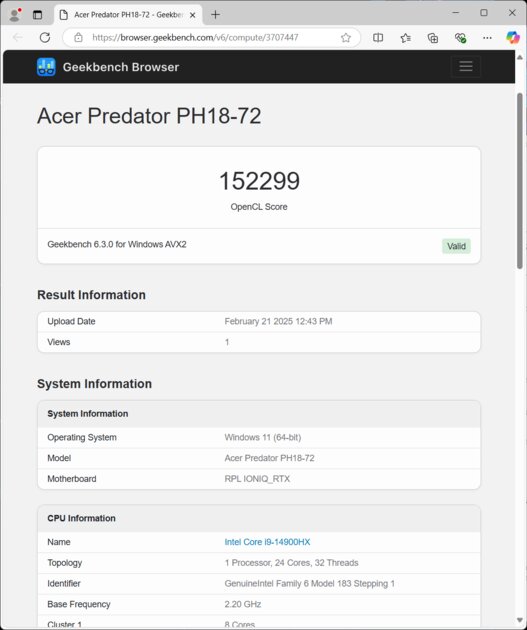Open the browser profile icon

click(x=15, y=14)
